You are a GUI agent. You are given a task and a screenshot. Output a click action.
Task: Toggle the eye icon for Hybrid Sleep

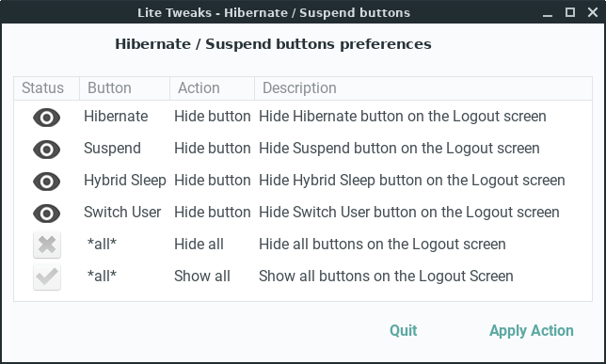point(47,182)
